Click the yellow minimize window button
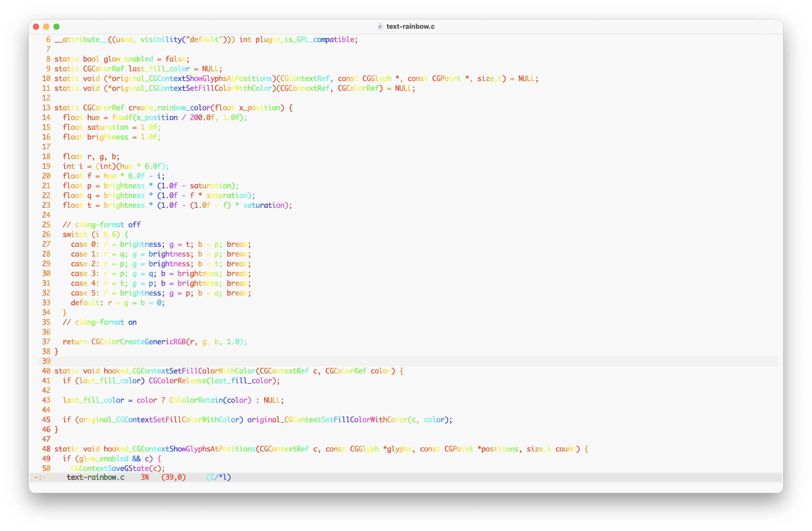The image size is (812, 531). [x=46, y=27]
